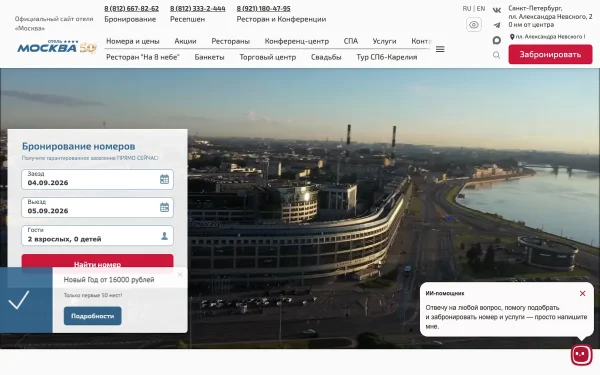Open Номера и цены menu
The image size is (600, 375).
point(133,41)
